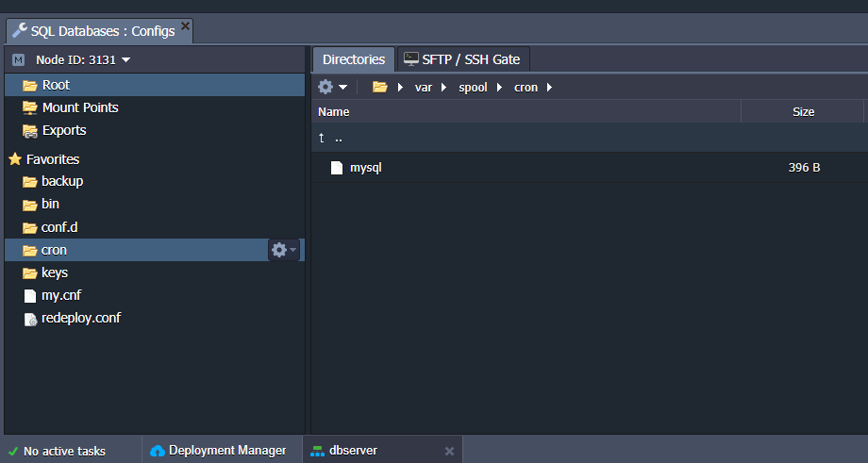Select the Directories tab
868x463 pixels.
[354, 59]
